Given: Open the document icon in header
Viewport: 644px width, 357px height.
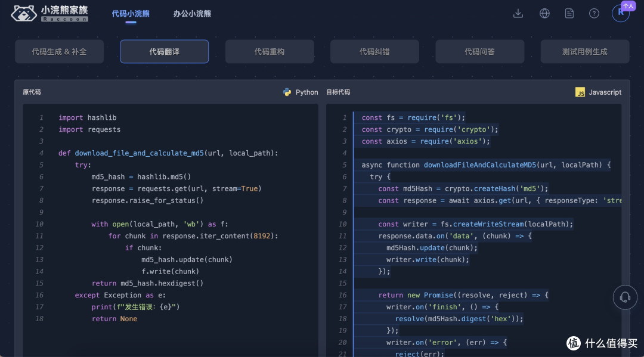Looking at the screenshot, I should point(569,14).
